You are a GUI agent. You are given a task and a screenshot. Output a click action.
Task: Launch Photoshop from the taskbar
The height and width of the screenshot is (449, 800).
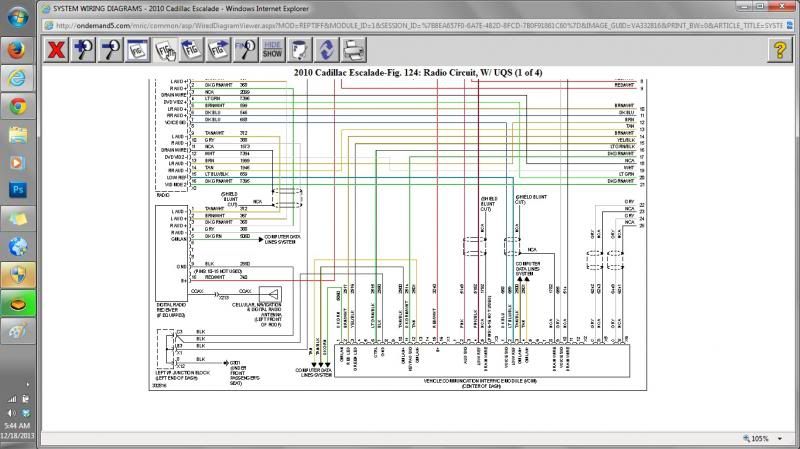point(17,190)
